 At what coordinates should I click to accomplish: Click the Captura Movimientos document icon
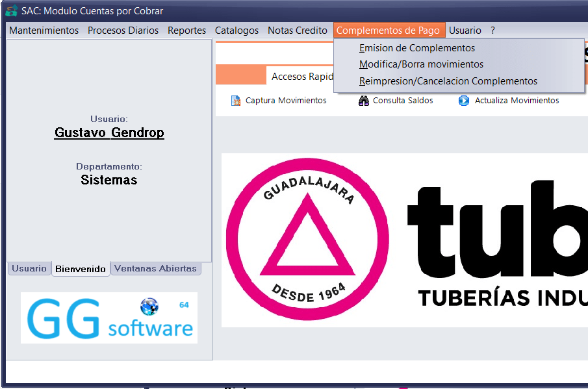pos(236,101)
